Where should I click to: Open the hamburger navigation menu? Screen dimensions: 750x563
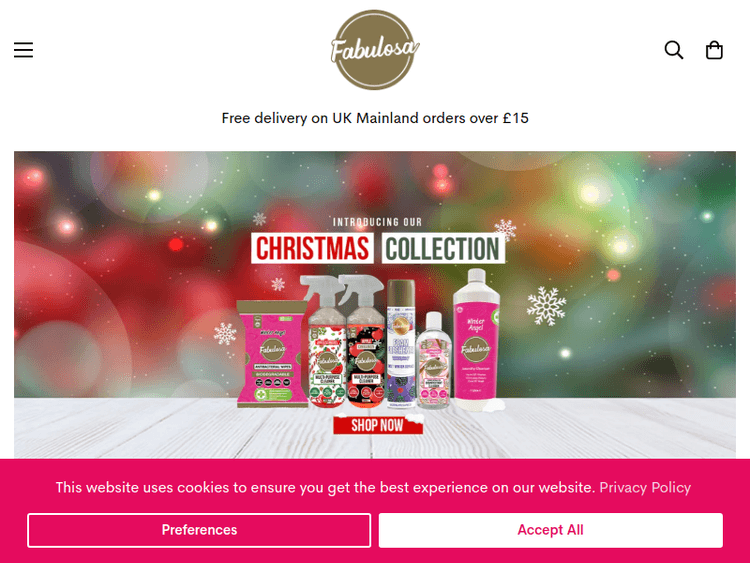[x=23, y=50]
